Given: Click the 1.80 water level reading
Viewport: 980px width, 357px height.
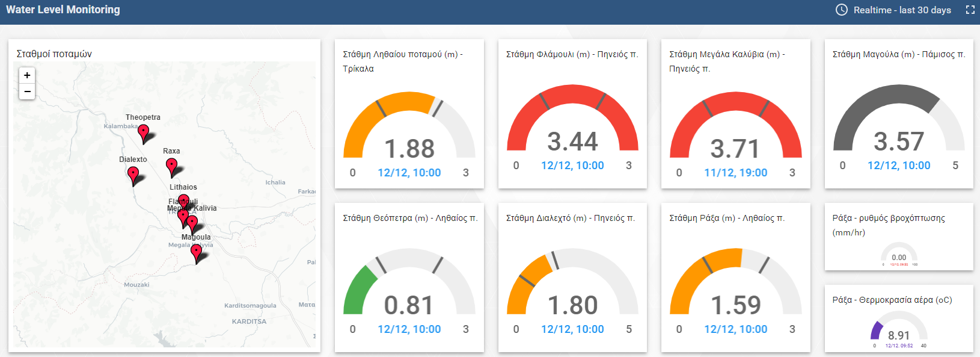Looking at the screenshot, I should point(572,305).
